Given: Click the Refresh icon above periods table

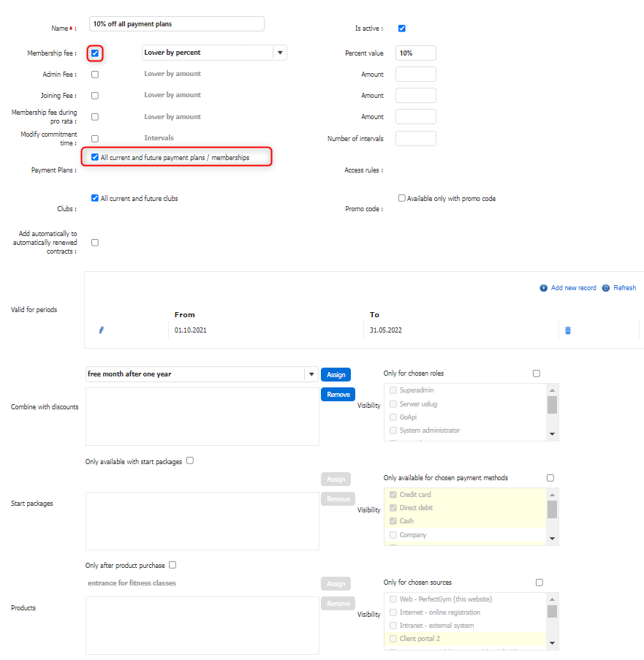Looking at the screenshot, I should [606, 288].
